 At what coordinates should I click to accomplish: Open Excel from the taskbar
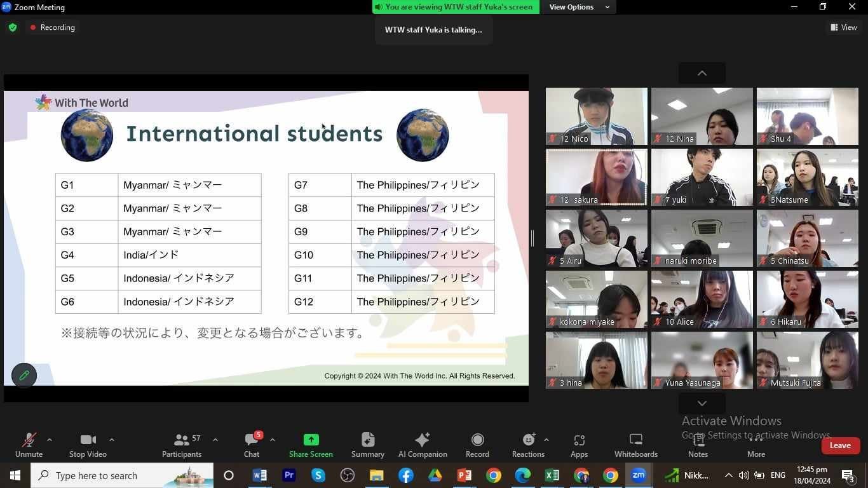click(552, 475)
